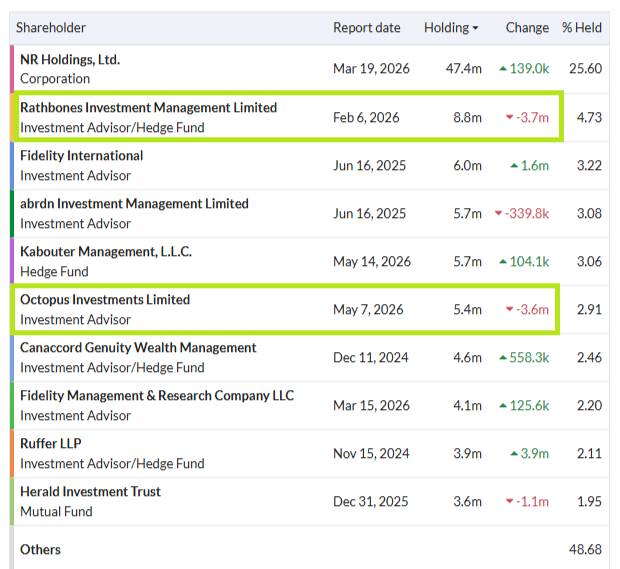
Task: Click red down arrow beside -339.8k
Action: (x=499, y=214)
